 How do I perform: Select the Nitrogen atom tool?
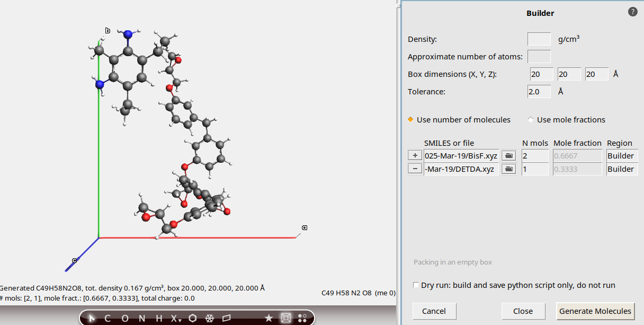coord(141,318)
